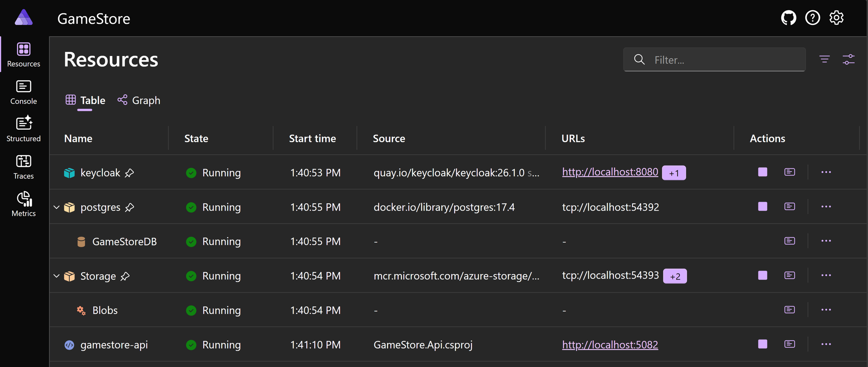This screenshot has width=868, height=367.
Task: Select the postgres resource name
Action: coord(100,207)
